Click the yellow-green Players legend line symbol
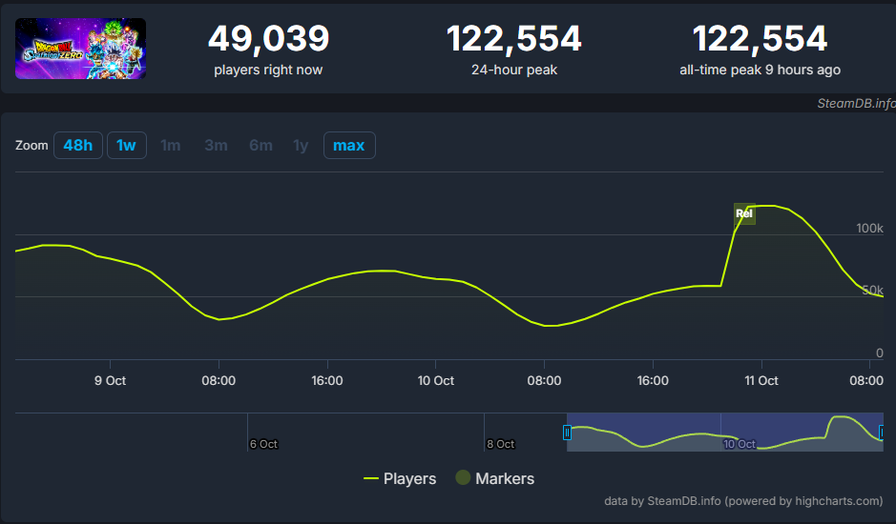The image size is (896, 524). pyautogui.click(x=371, y=479)
